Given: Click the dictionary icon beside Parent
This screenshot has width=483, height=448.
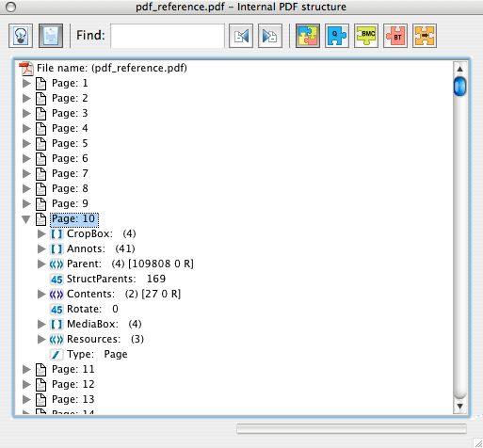Looking at the screenshot, I should coord(56,264).
